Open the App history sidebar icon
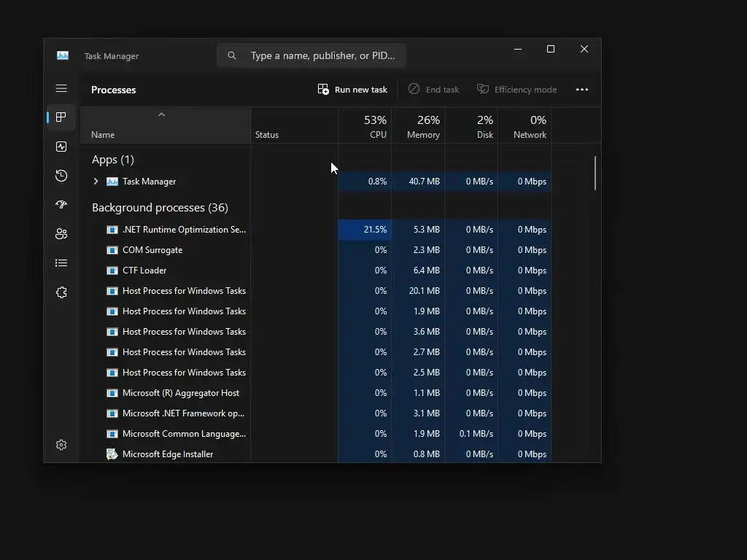747x560 pixels. pyautogui.click(x=61, y=176)
